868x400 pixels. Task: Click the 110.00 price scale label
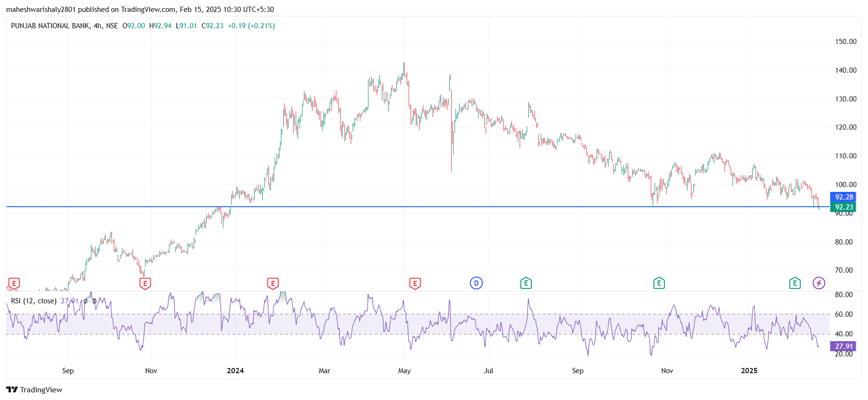click(x=846, y=156)
